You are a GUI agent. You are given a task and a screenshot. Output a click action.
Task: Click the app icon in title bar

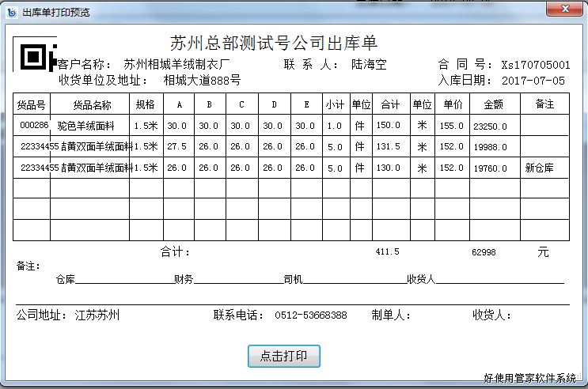click(11, 12)
